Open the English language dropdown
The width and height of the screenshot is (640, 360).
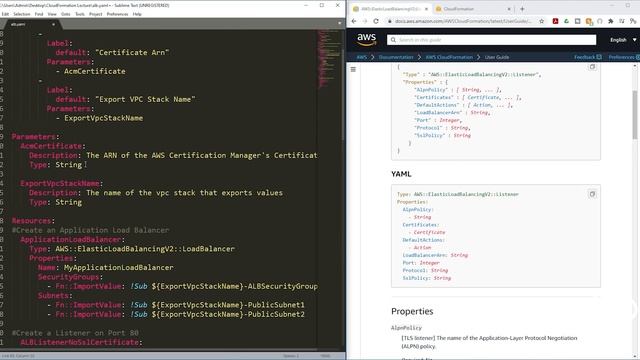623,40
